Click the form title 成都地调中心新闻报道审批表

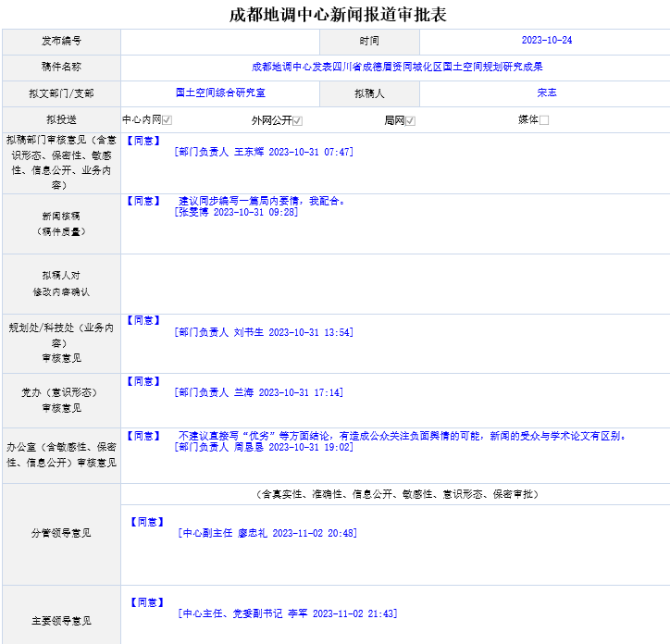338,15
